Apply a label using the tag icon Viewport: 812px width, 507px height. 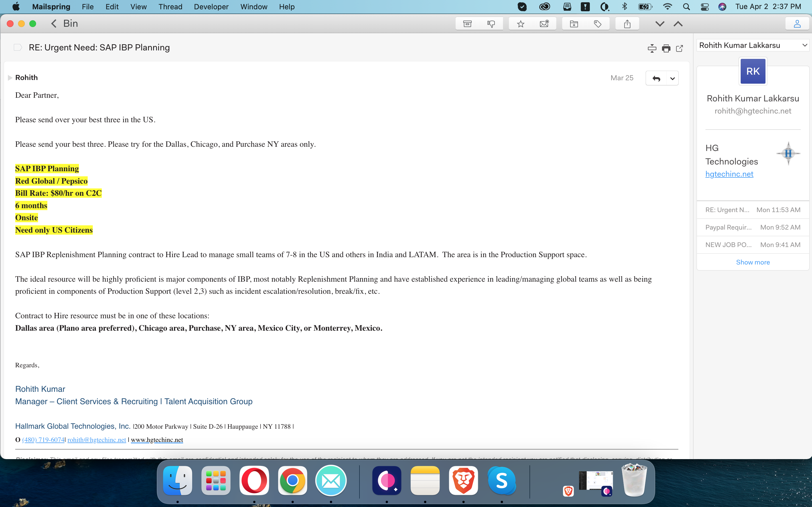coord(597,24)
